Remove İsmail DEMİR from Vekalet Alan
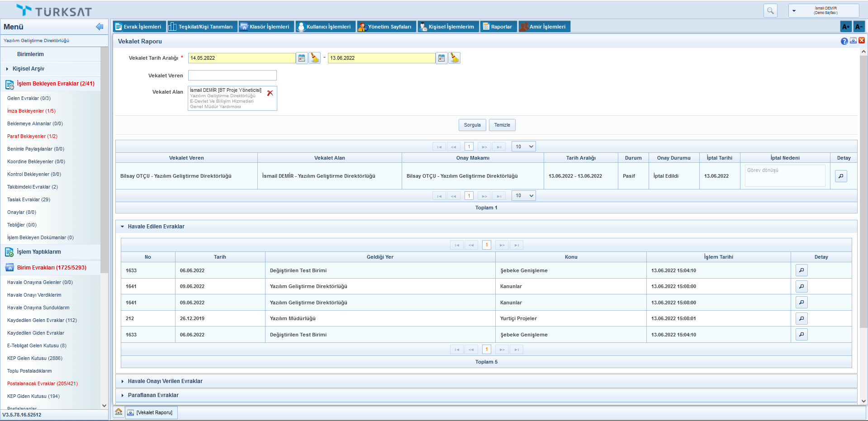 (x=270, y=93)
